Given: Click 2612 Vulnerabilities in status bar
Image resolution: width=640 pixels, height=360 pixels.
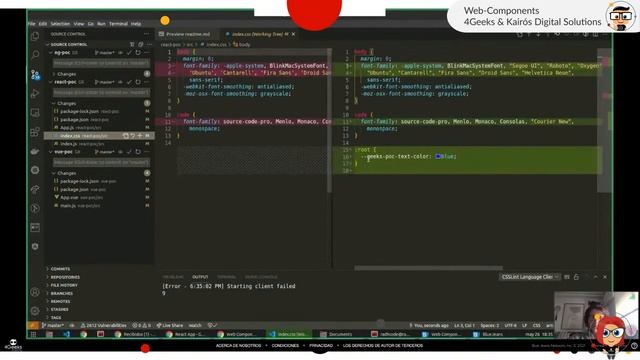Looking at the screenshot, I should (104, 325).
